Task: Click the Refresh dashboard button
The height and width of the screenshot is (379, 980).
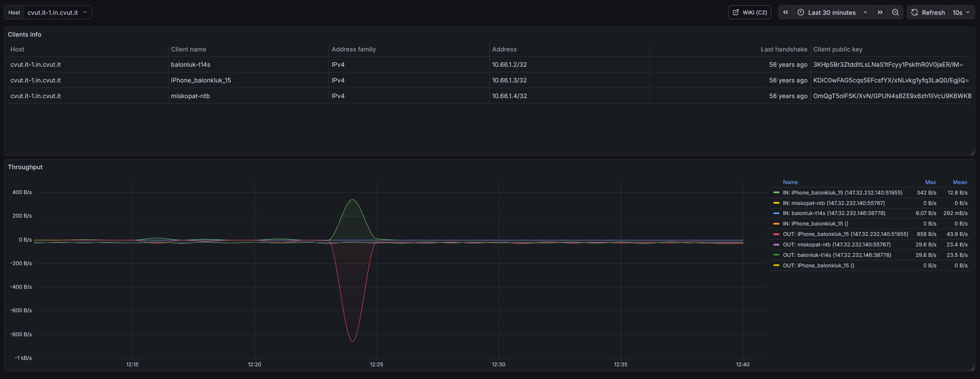Action: (x=928, y=12)
